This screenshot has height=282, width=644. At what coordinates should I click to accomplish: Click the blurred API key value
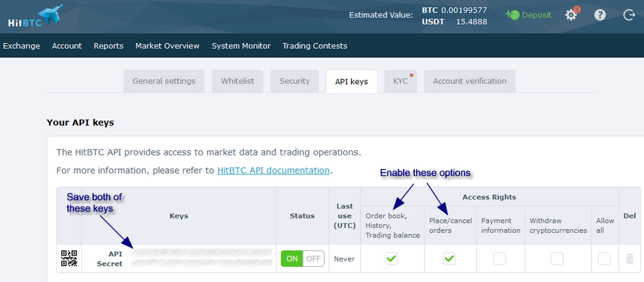click(x=202, y=253)
